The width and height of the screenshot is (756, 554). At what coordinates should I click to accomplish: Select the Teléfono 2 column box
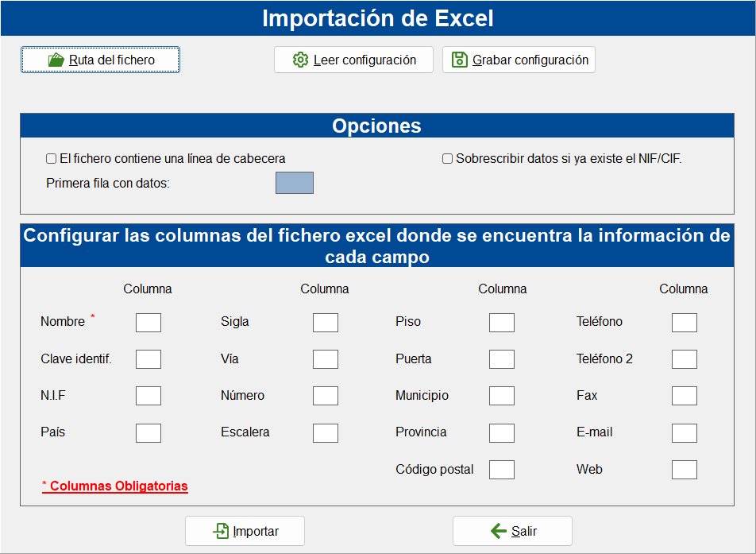(x=685, y=359)
